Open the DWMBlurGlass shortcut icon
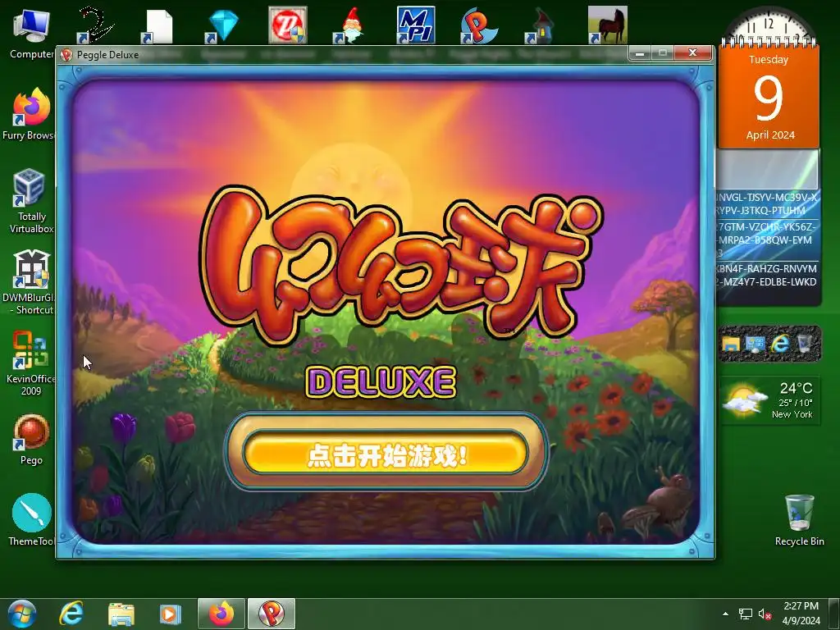The height and width of the screenshot is (630, 840). (x=30, y=283)
